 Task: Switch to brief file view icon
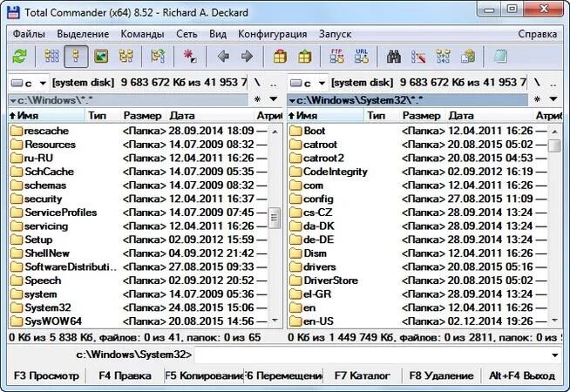[x=51, y=57]
